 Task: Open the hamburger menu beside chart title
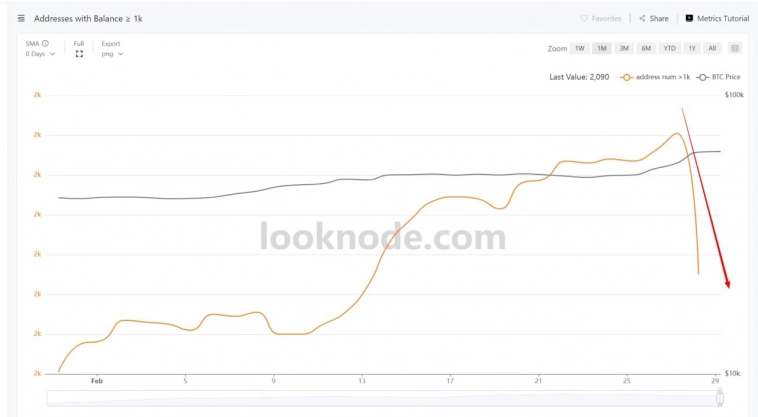22,18
